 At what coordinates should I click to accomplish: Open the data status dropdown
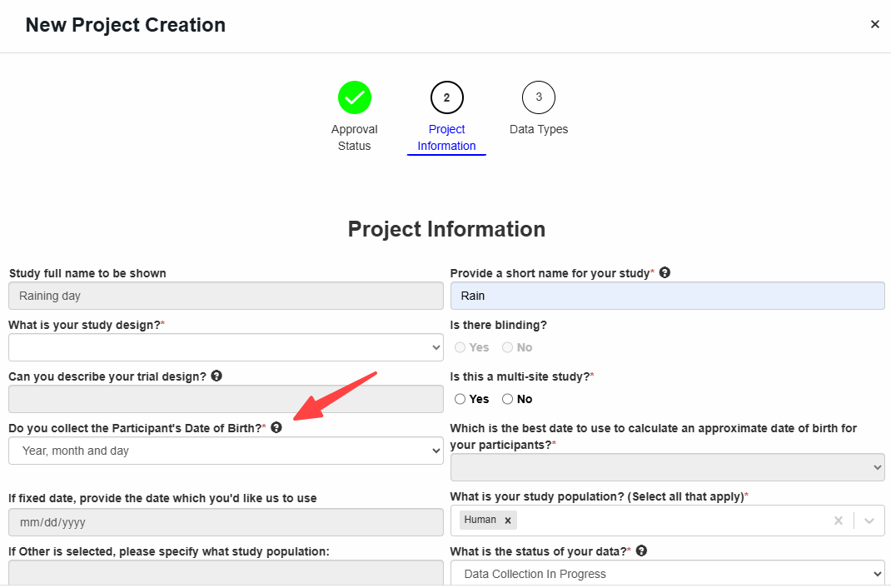[668, 573]
